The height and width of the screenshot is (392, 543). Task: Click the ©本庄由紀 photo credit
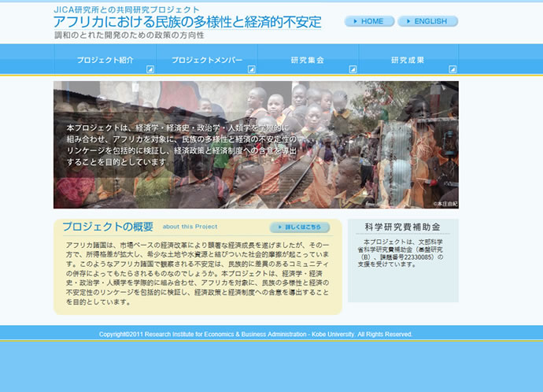coord(445,204)
